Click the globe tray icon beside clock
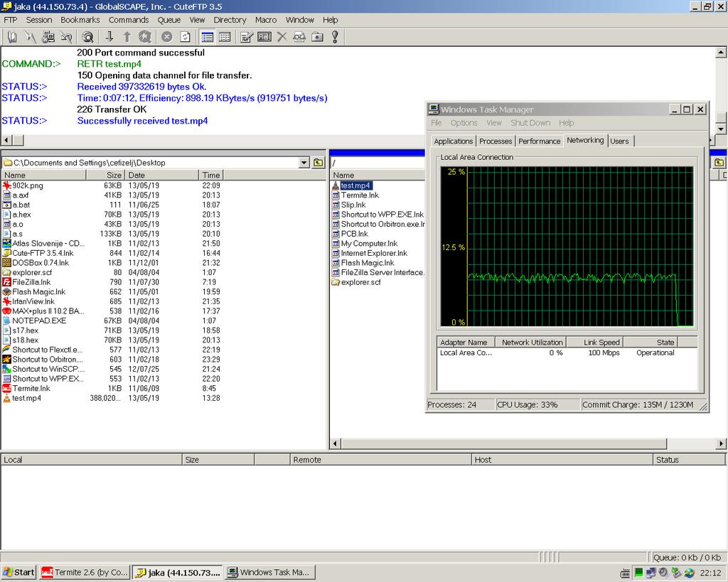Image resolution: width=728 pixels, height=582 pixels. tap(689, 573)
